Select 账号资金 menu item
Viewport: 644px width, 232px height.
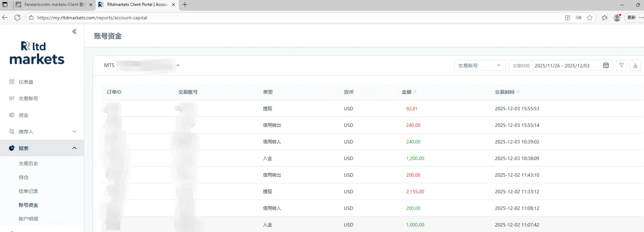point(28,205)
